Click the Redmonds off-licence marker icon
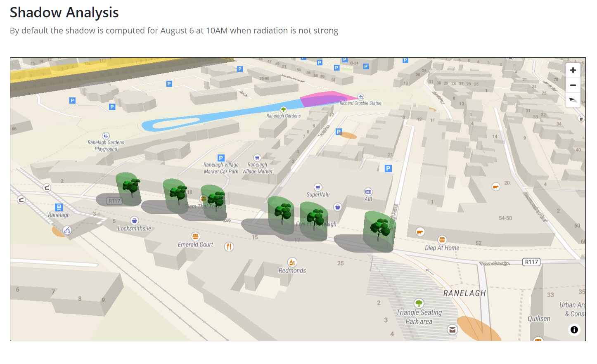Screen dimensions: 597x364 pos(292,262)
